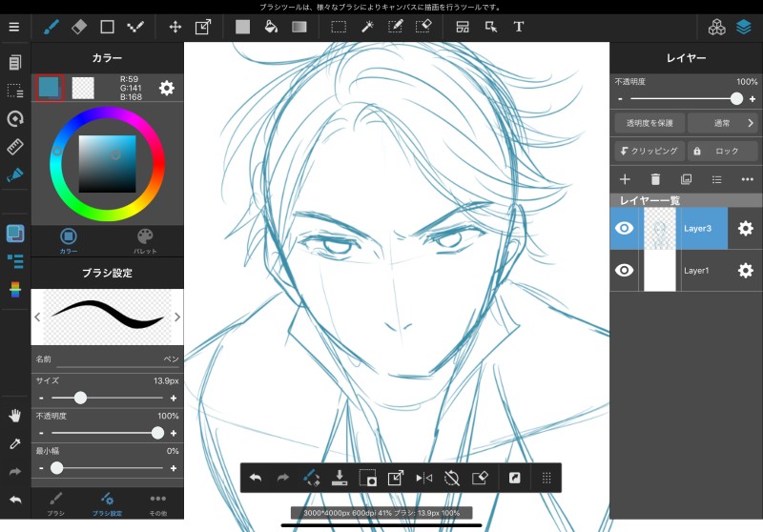Select the Transform tool in top toolbar

pyautogui.click(x=203, y=27)
